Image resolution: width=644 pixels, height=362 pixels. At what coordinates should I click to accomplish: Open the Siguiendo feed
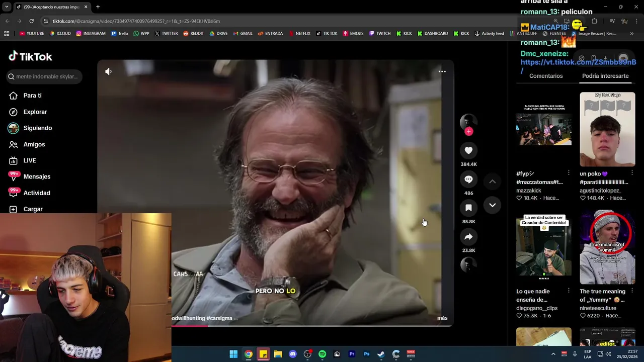37,128
